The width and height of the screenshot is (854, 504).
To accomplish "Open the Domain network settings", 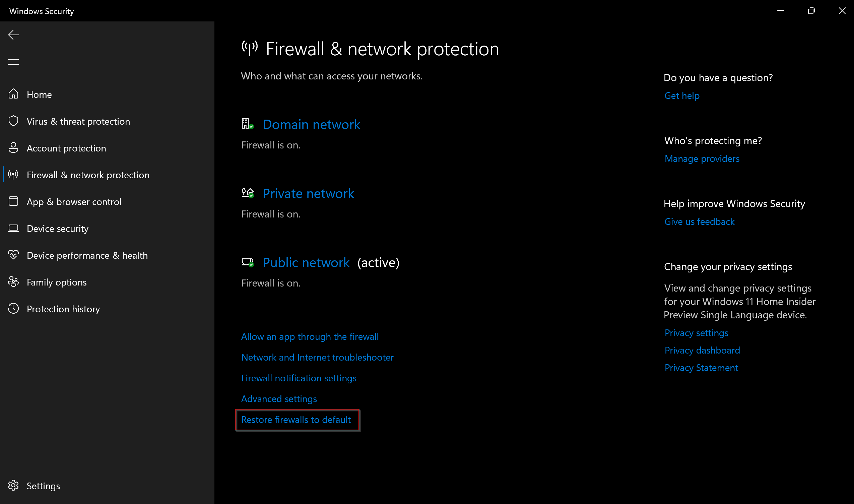I will pyautogui.click(x=311, y=124).
